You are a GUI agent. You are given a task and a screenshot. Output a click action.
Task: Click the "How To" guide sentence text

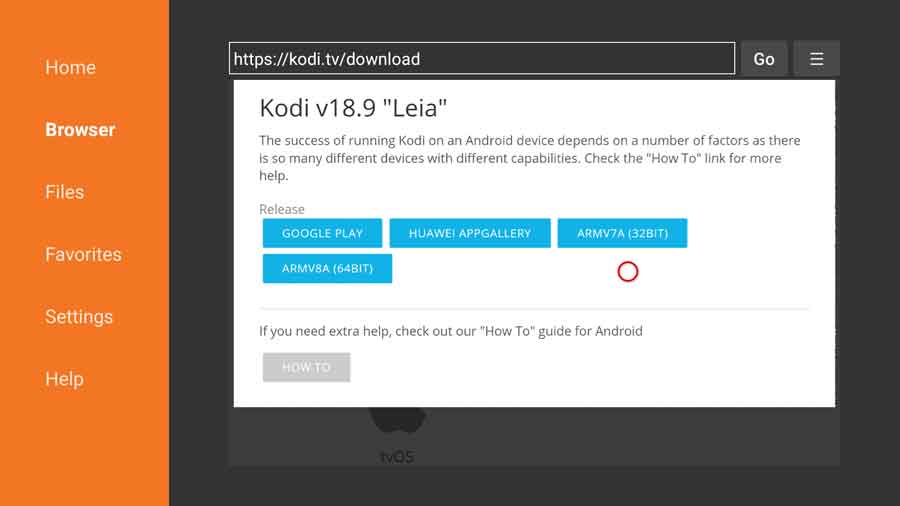[451, 331]
